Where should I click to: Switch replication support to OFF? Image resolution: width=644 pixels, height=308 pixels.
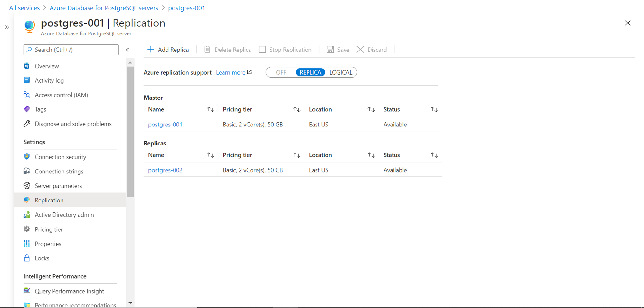tap(281, 72)
